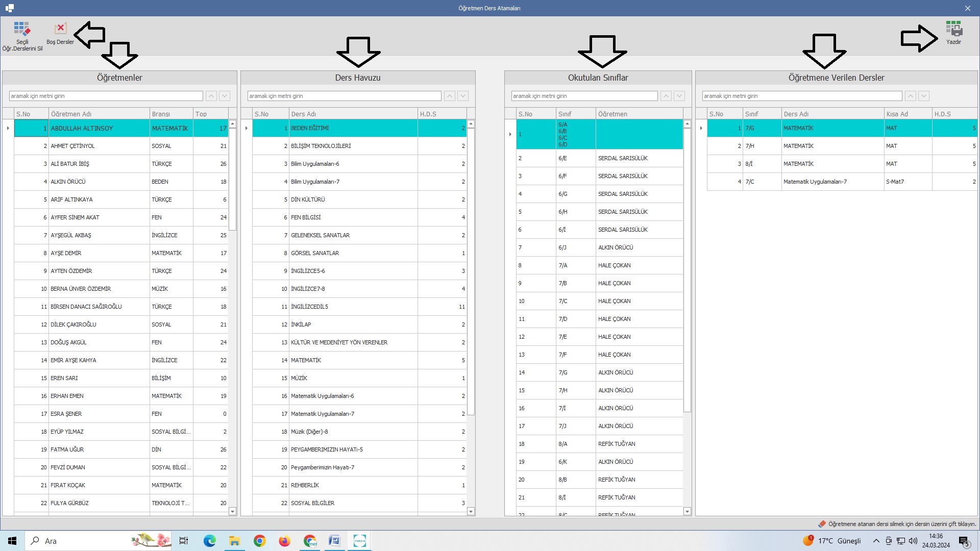The height and width of the screenshot is (551, 980).
Task: Open Firefox from the taskbar
Action: tap(284, 541)
